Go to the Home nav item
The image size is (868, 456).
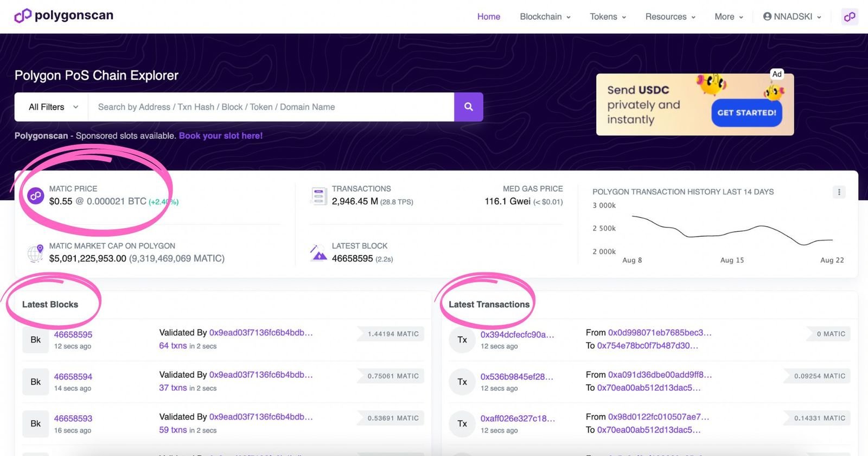[488, 17]
